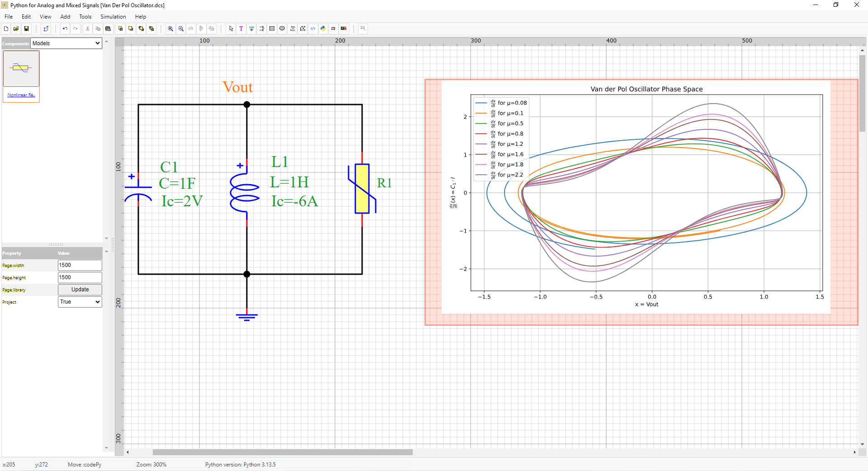Select the purple text T tool
The height and width of the screenshot is (471, 868).
coord(241,29)
